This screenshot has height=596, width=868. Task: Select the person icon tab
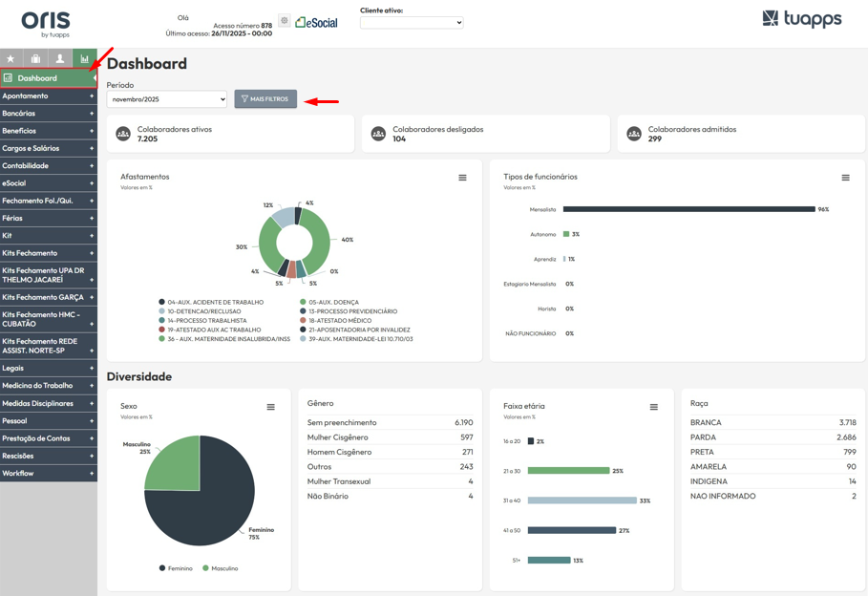[60, 59]
